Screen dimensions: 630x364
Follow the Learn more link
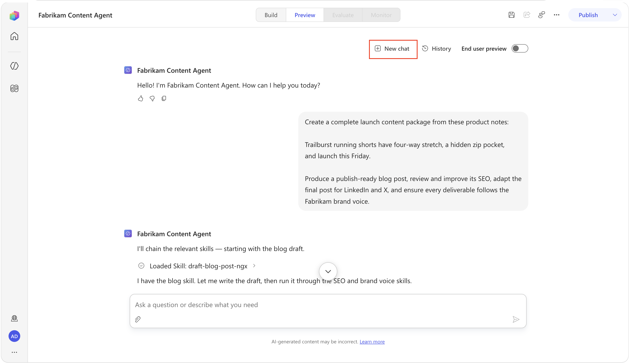pyautogui.click(x=372, y=341)
